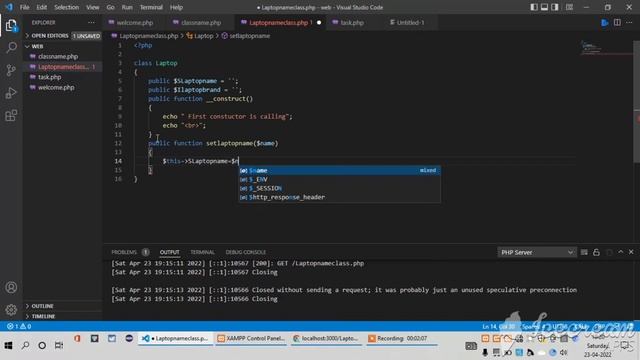Switch to welcome.php editor tab
Image resolution: width=640 pixels, height=360 pixels.
coord(134,22)
